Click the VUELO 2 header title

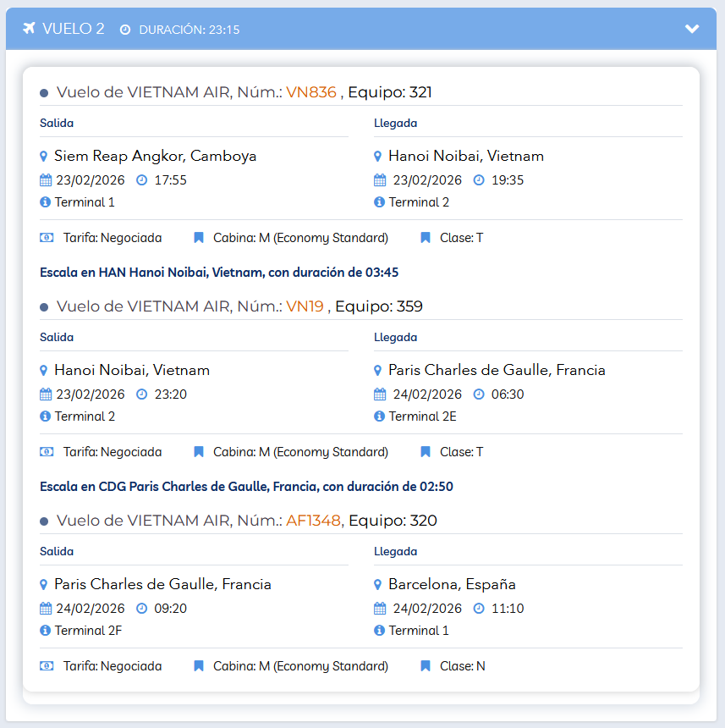(73, 29)
